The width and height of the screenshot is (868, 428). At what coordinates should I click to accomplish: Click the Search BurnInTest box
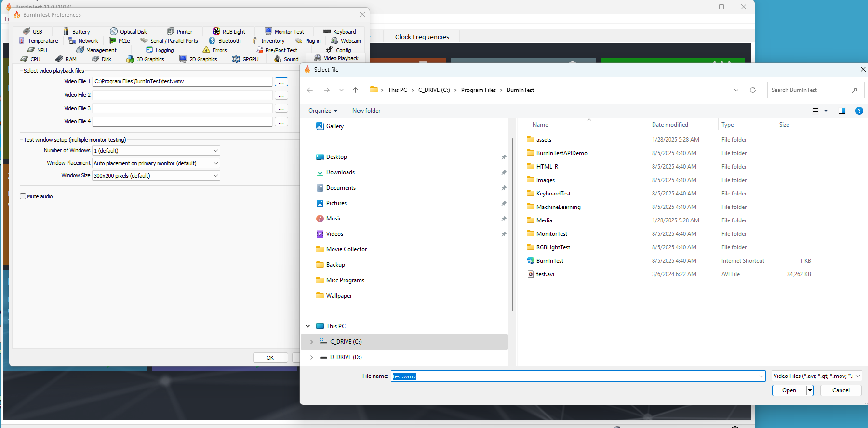815,90
